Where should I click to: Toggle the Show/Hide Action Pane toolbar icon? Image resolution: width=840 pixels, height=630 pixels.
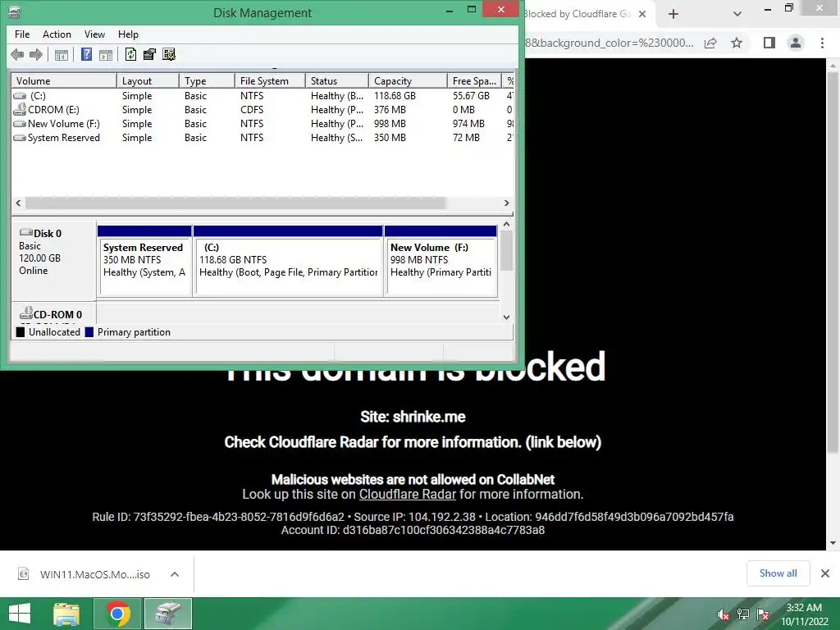point(106,54)
